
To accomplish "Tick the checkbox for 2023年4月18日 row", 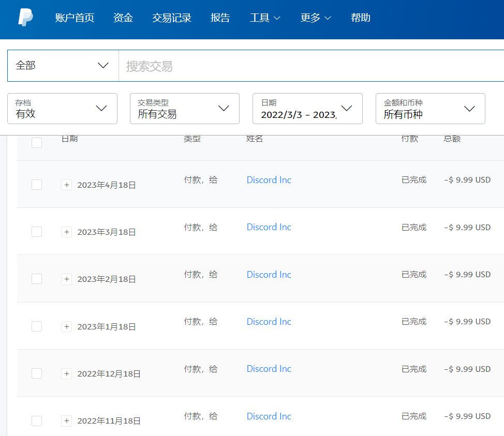I will point(37,185).
